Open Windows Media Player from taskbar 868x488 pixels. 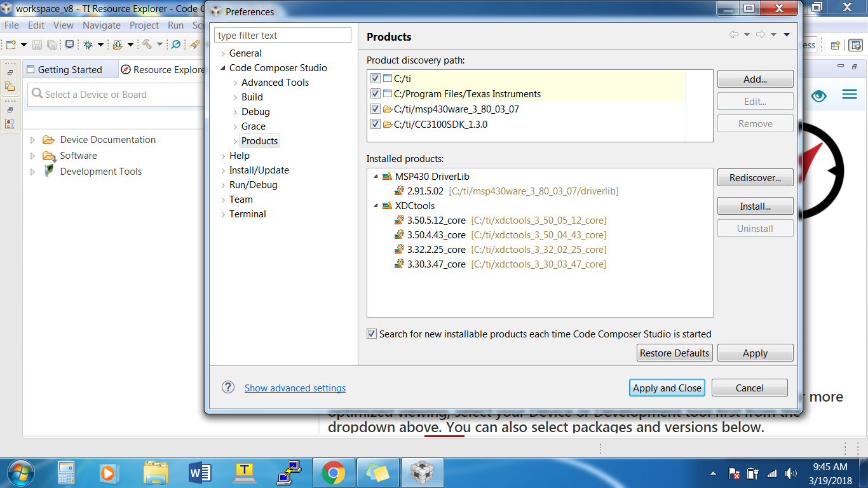[111, 473]
